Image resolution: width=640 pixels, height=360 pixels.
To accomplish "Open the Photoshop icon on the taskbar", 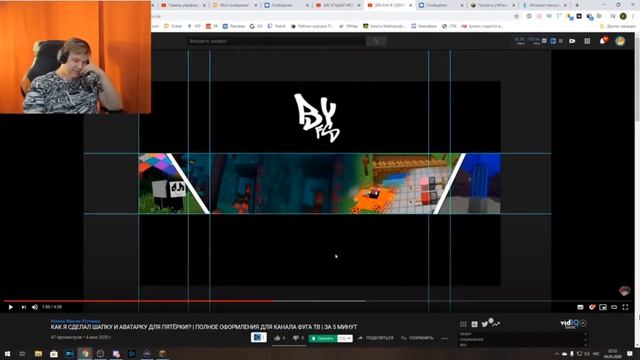I will 131,353.
